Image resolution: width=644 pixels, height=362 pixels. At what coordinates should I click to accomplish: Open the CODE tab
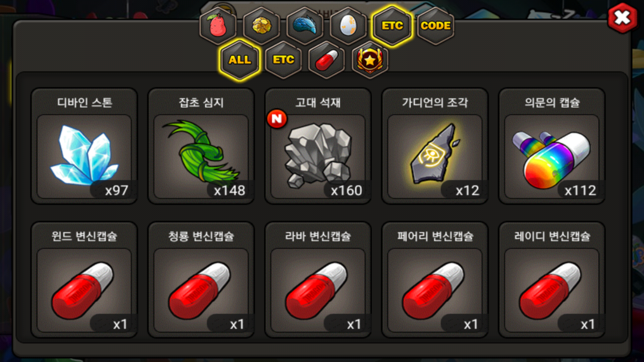coord(436,26)
